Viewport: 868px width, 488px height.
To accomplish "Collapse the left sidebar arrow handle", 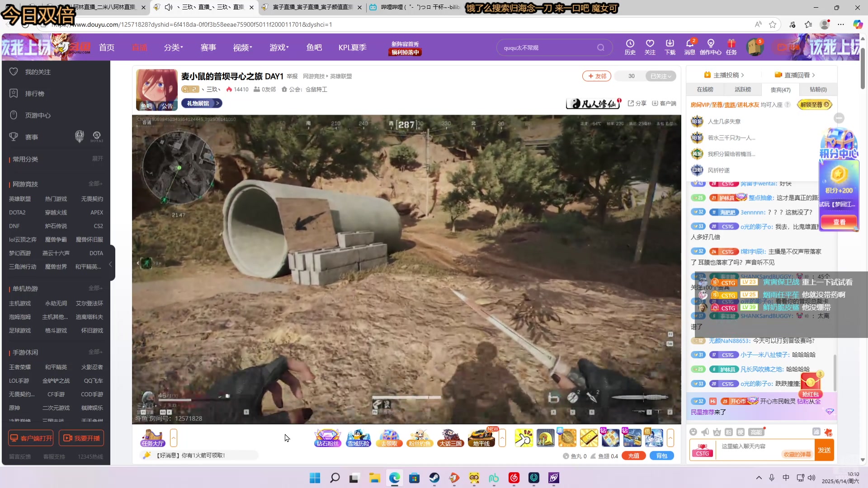I will (x=111, y=264).
